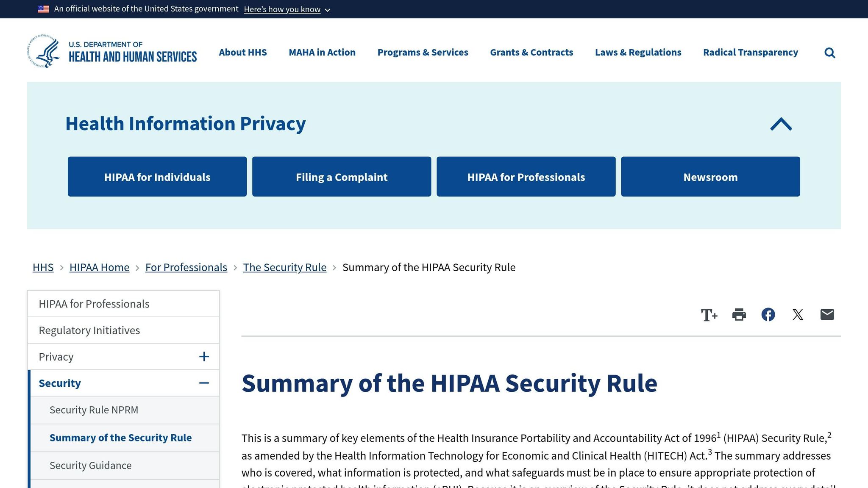Collapse Health Information Privacy section chevron

(781, 124)
